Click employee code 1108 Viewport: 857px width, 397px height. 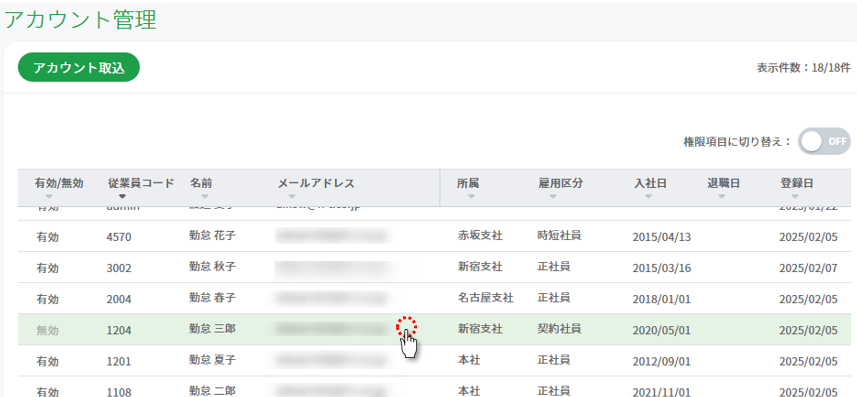[x=119, y=392]
